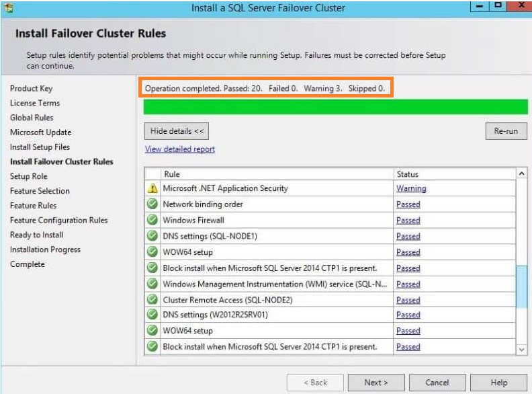Click the green rule check progress bar

tap(336, 107)
